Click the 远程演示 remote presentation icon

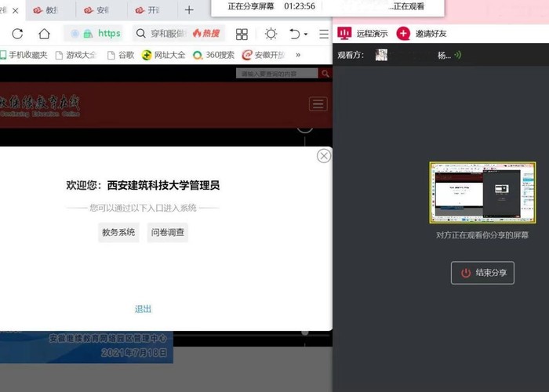(344, 33)
